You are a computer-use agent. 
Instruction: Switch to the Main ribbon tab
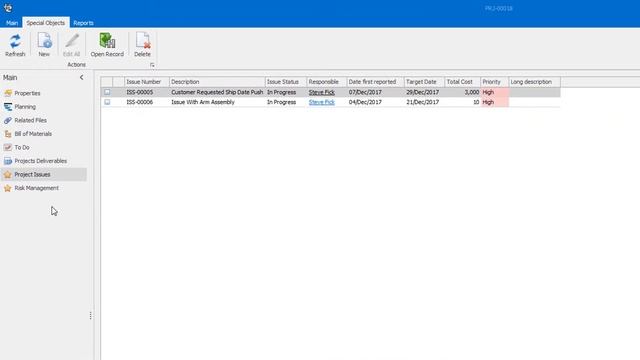pyautogui.click(x=12, y=23)
